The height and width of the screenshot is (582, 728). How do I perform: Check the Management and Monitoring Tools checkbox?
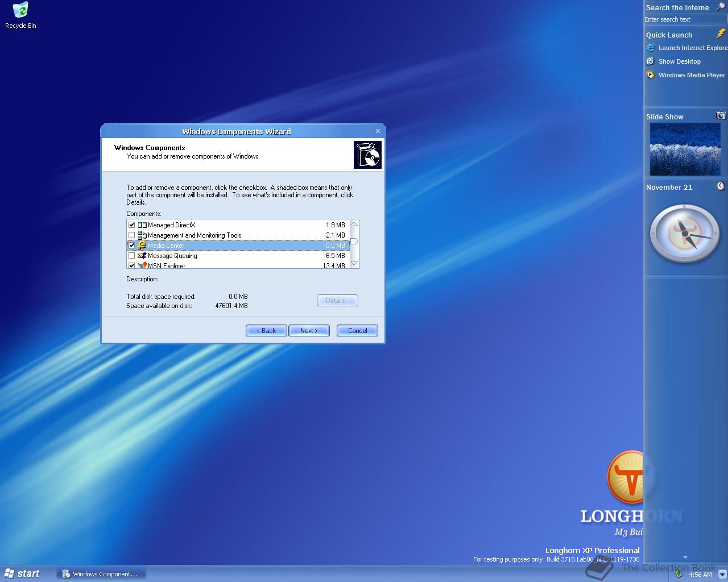click(132, 235)
